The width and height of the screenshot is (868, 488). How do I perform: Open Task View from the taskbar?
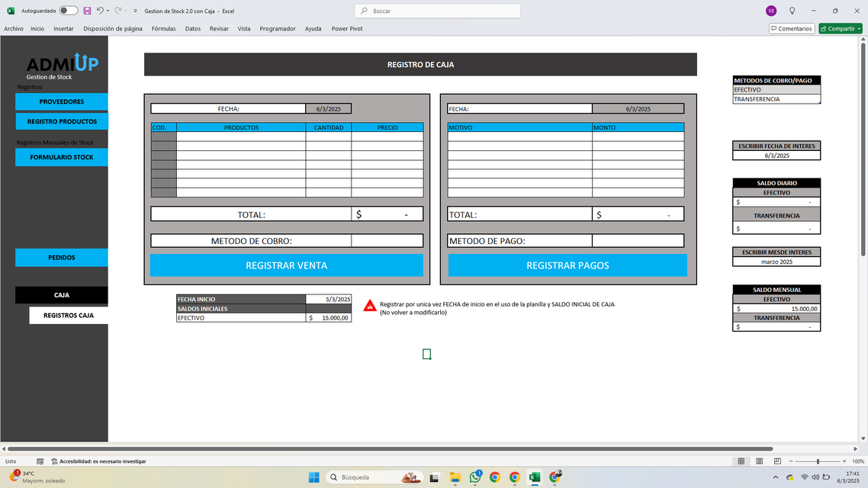(435, 477)
